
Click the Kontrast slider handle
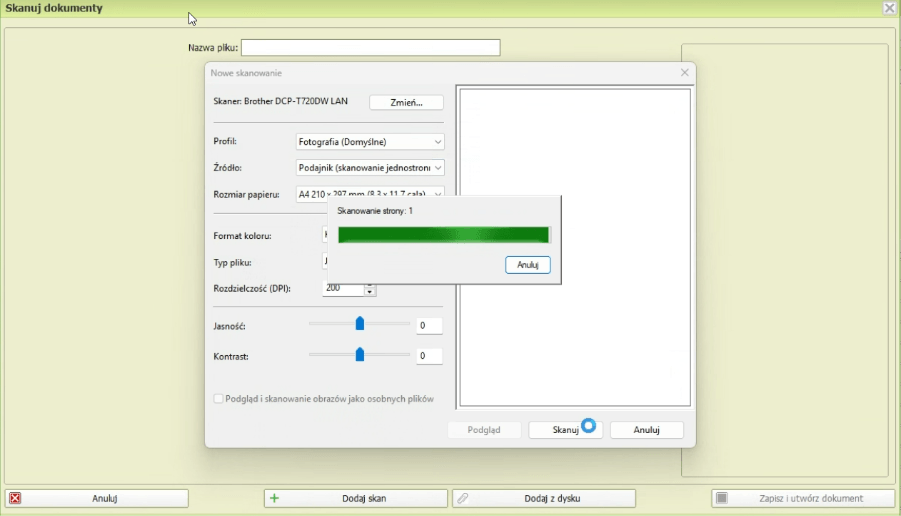[x=360, y=355]
